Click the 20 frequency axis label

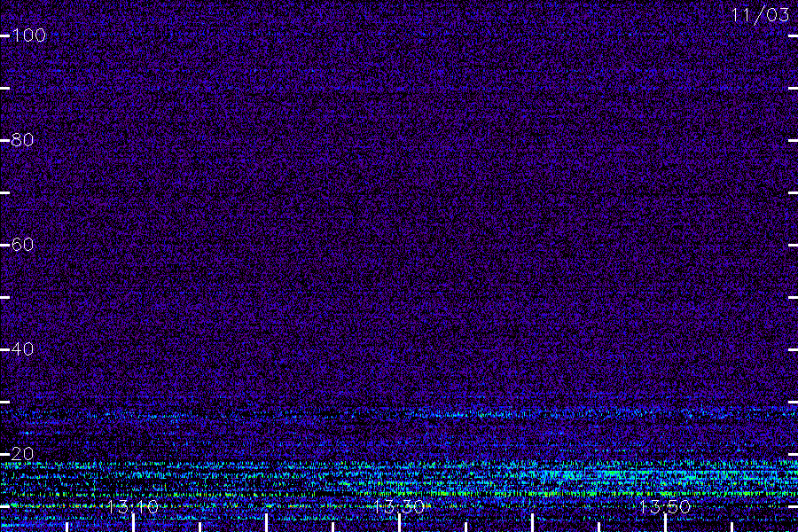22,454
